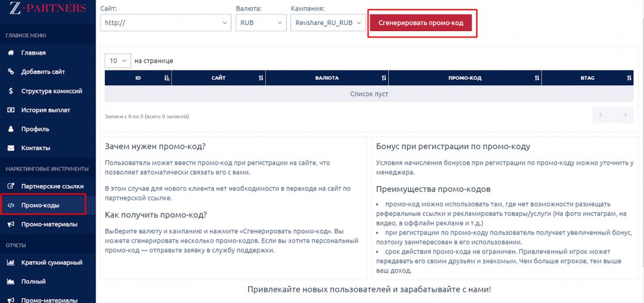Click the Z-Partners logo

pyautogui.click(x=48, y=8)
